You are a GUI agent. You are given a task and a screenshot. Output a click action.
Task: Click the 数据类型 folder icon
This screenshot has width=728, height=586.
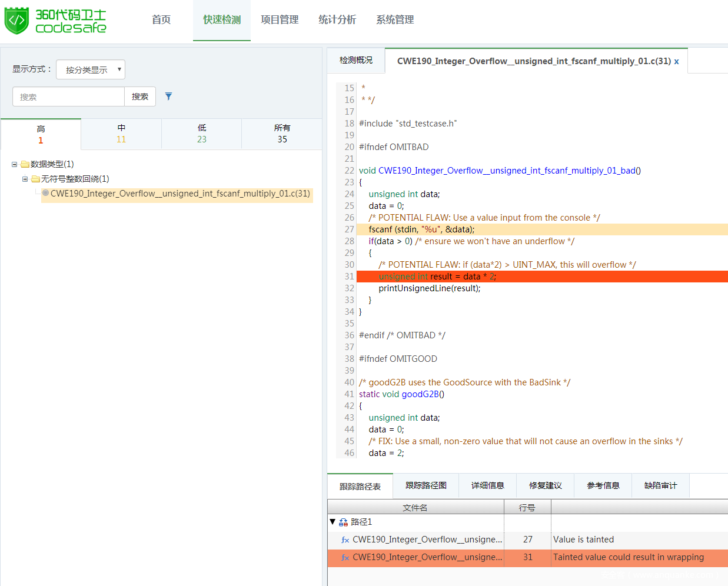coord(25,165)
